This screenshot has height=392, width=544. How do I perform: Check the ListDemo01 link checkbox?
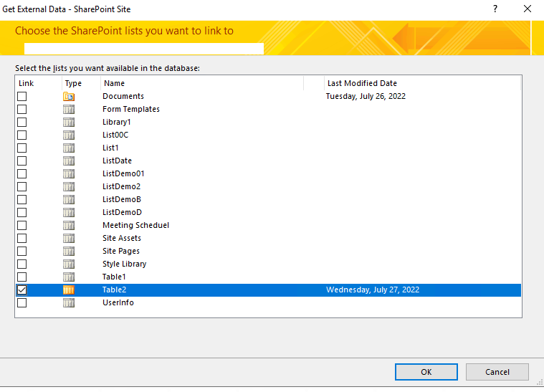point(22,174)
